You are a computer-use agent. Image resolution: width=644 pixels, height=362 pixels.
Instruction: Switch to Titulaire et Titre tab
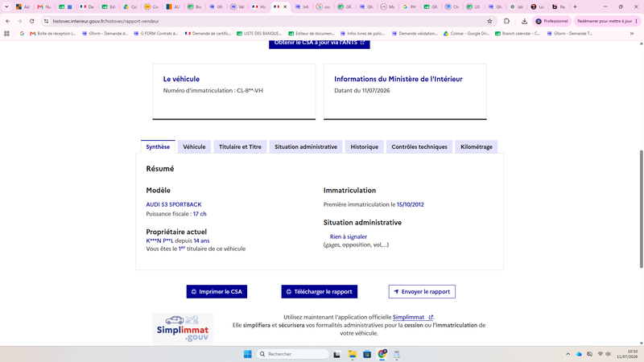(240, 147)
